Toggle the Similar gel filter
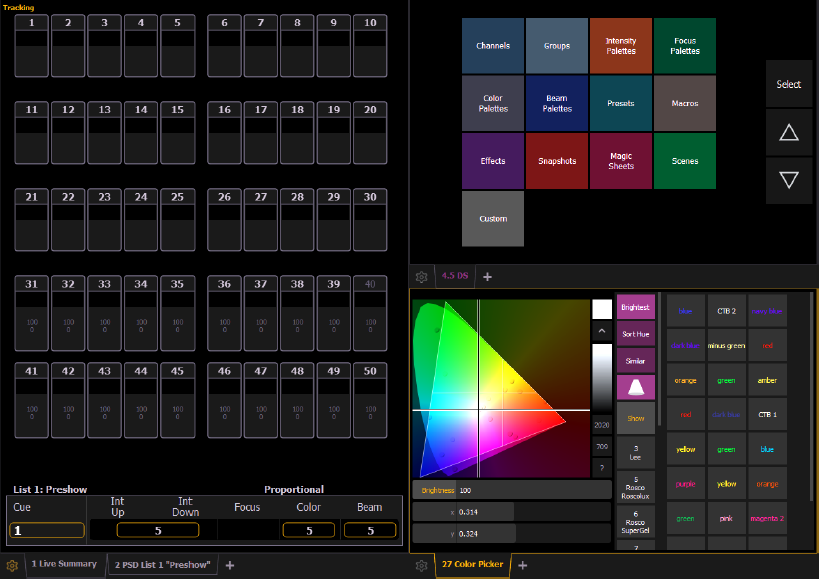819x579 pixels. (x=635, y=360)
